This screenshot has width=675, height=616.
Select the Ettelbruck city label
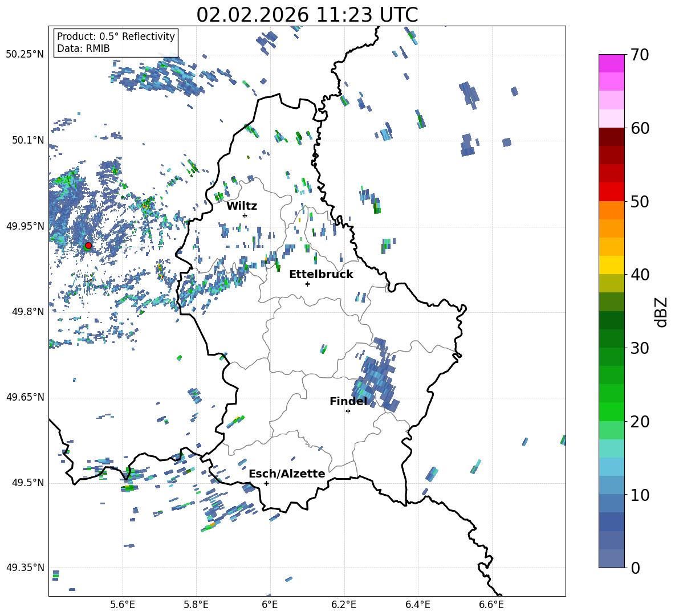[321, 275]
